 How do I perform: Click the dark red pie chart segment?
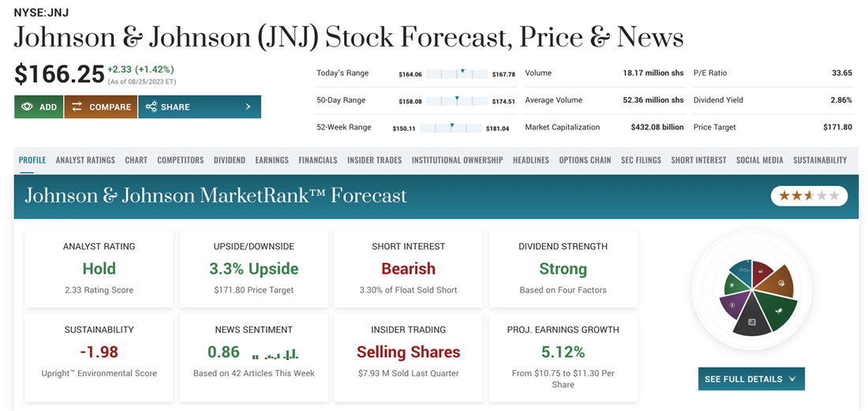pos(759,272)
